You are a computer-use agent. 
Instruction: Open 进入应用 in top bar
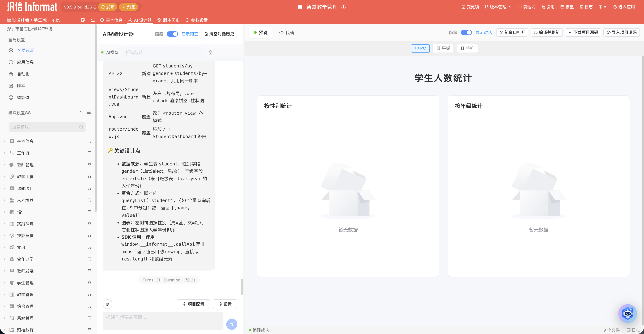(x=624, y=7)
